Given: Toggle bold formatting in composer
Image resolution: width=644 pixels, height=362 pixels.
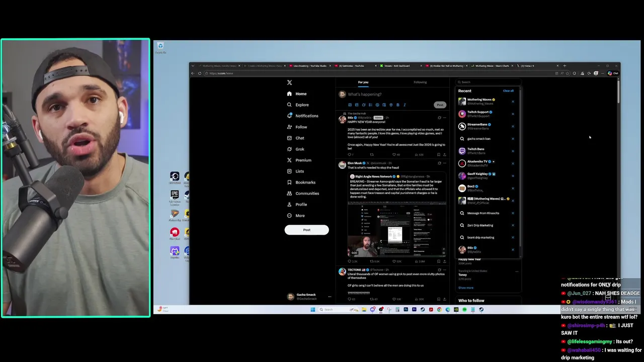Looking at the screenshot, I should click(397, 105).
